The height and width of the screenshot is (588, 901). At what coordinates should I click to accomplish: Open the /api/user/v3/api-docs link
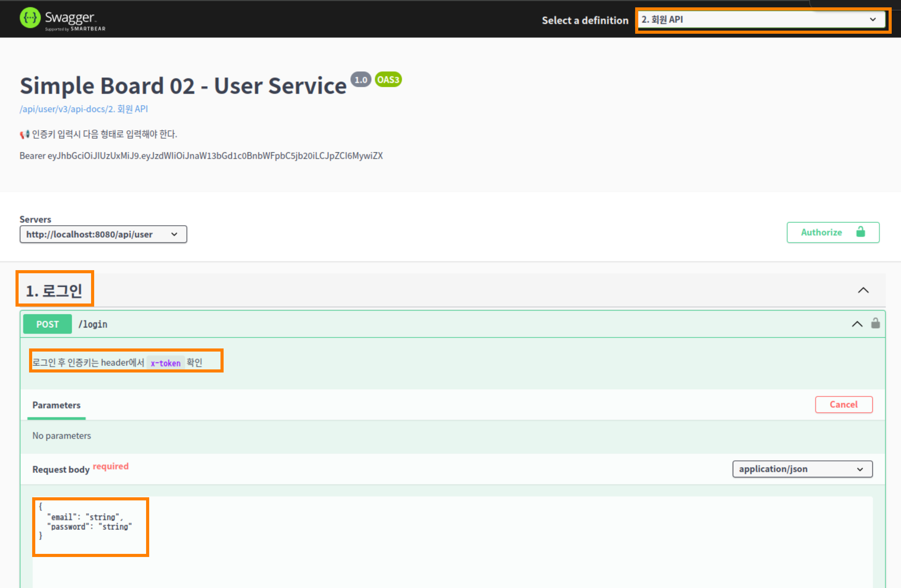coord(84,109)
